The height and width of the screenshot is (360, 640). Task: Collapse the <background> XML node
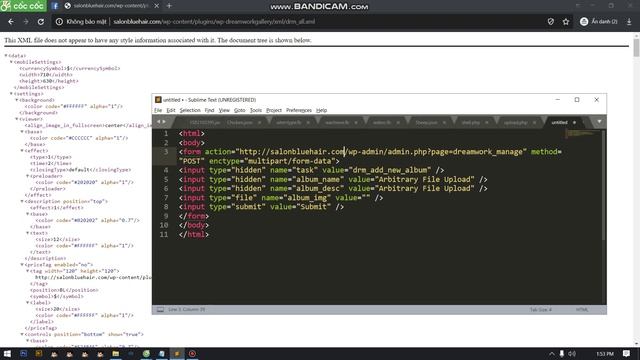(17, 100)
